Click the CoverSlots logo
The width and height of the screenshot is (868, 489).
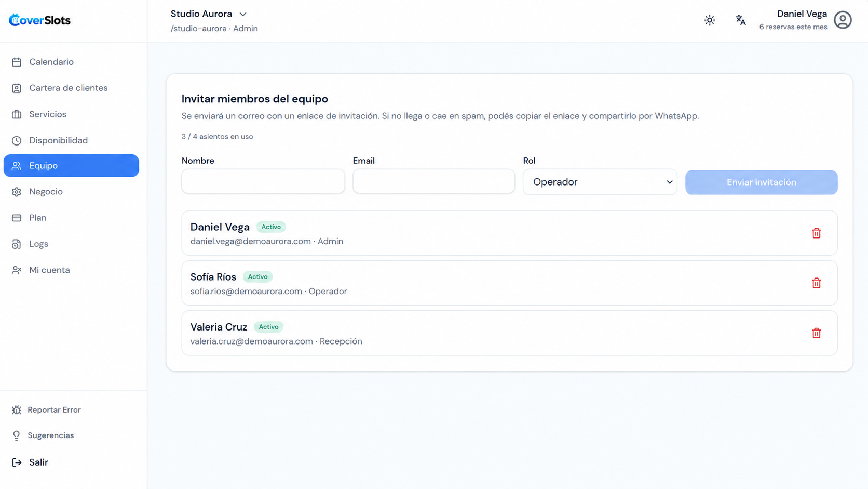(39, 20)
